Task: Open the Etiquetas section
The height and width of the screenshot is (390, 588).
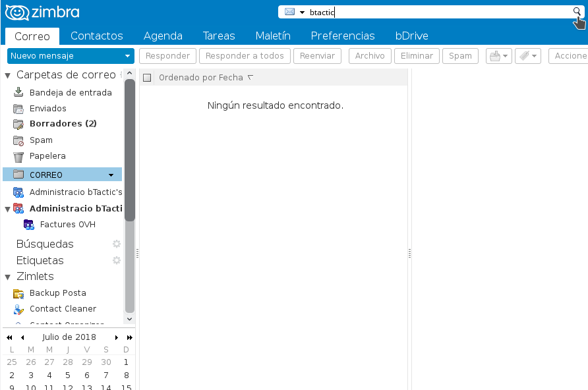Action: click(x=40, y=260)
